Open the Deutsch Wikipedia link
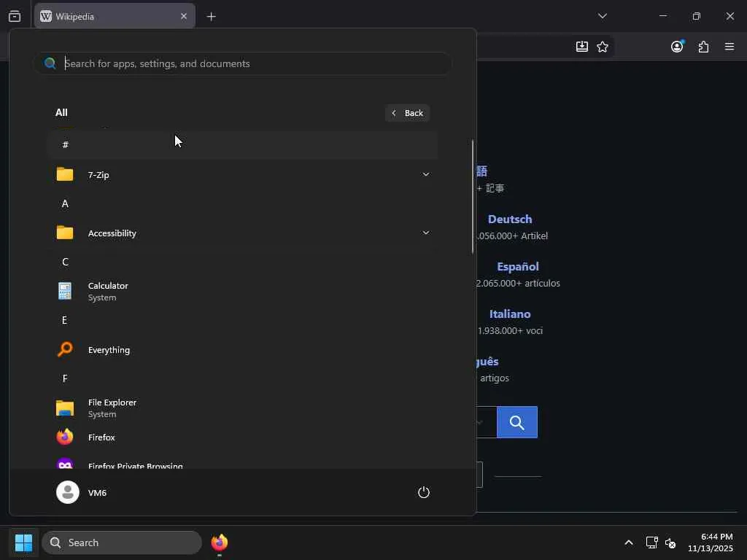The height and width of the screenshot is (560, 747). click(x=510, y=219)
